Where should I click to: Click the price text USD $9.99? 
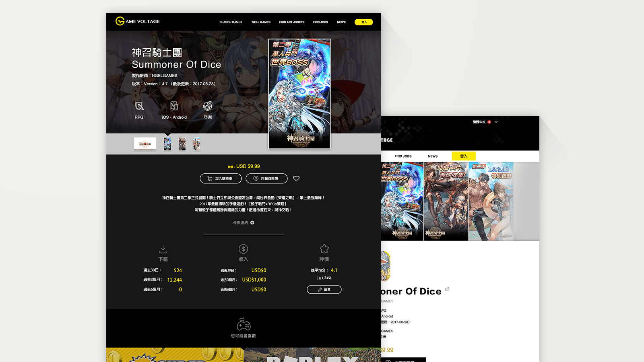[248, 166]
